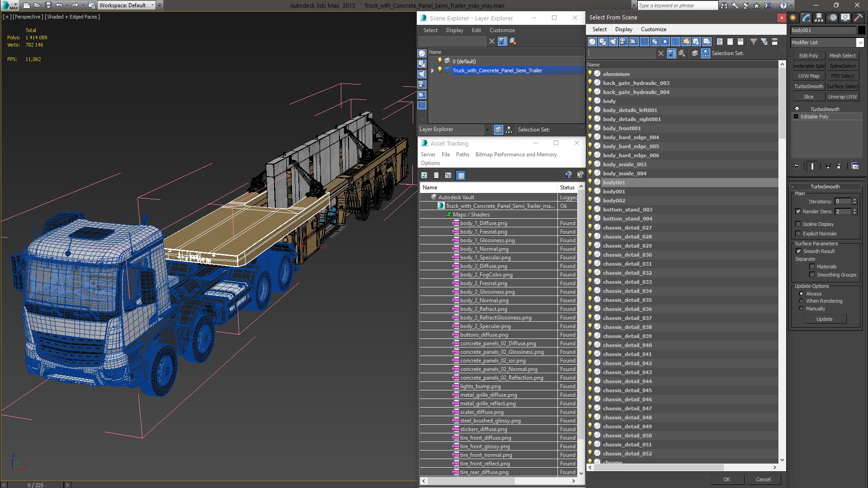The height and width of the screenshot is (488, 868).
Task: Toggle TurboSmooth modifier lightbulb visibility
Action: click(x=797, y=109)
